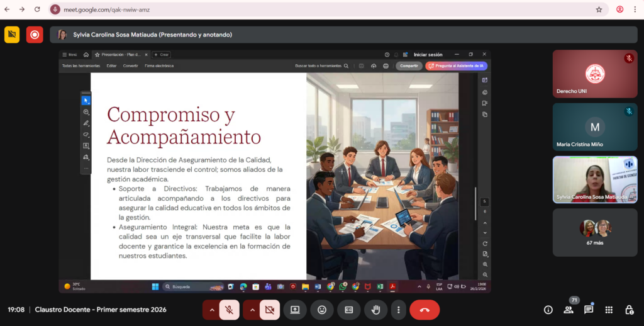
Task: Show the participants list
Action: 569,310
